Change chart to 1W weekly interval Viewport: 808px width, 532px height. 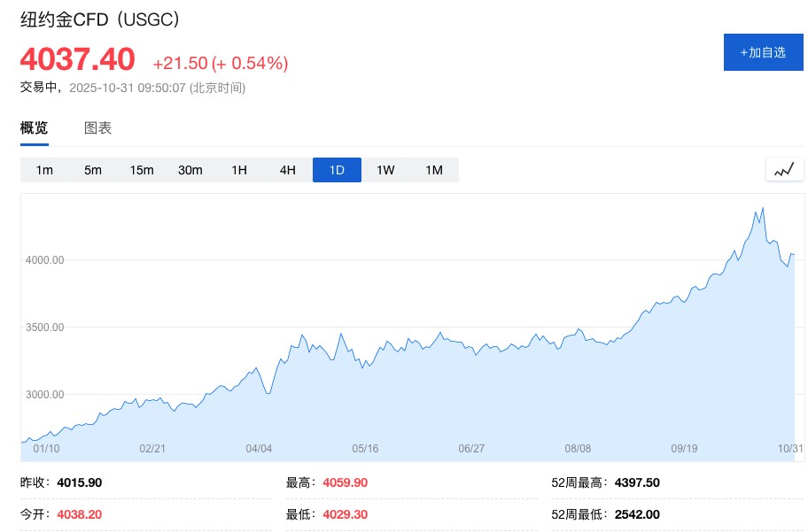click(385, 170)
